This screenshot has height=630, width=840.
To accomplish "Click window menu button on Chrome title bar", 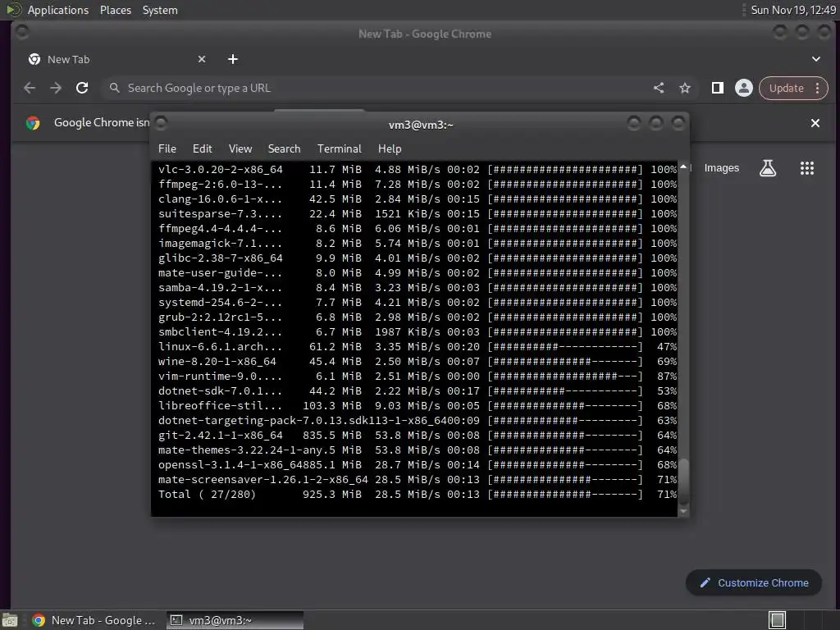I will [x=22, y=32].
